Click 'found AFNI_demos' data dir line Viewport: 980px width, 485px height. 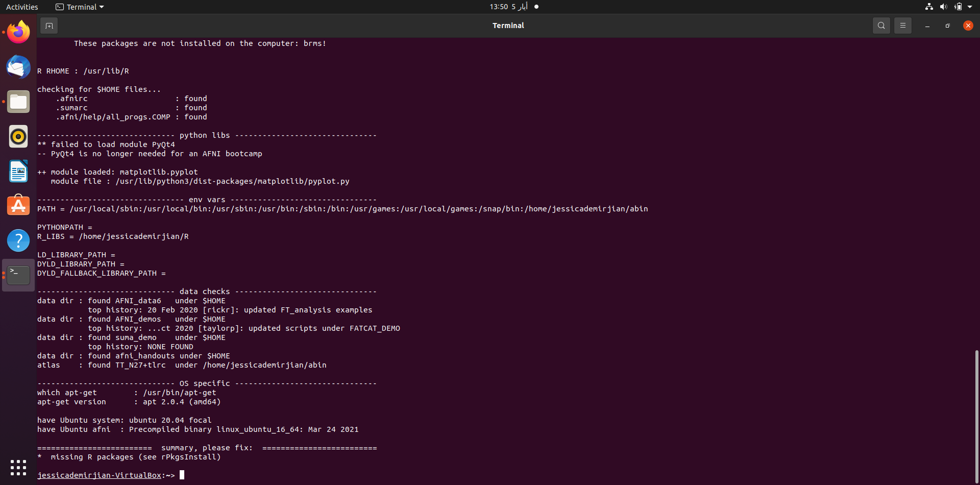point(131,319)
